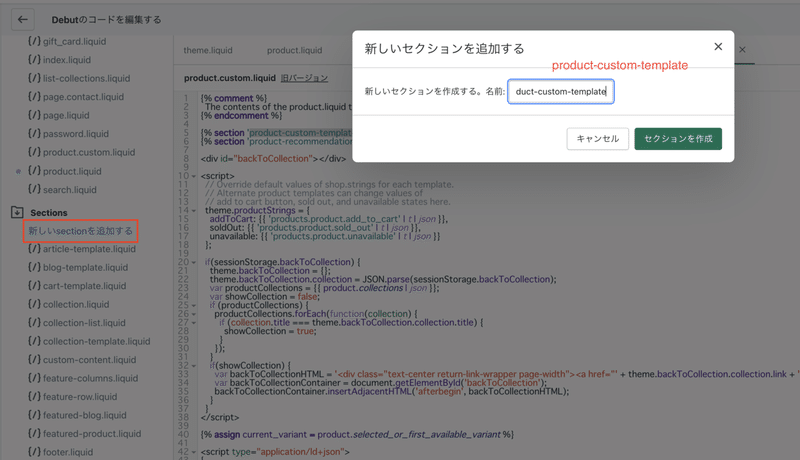Close the open editor tab
Viewport: 800px width, 460px height.
point(742,49)
